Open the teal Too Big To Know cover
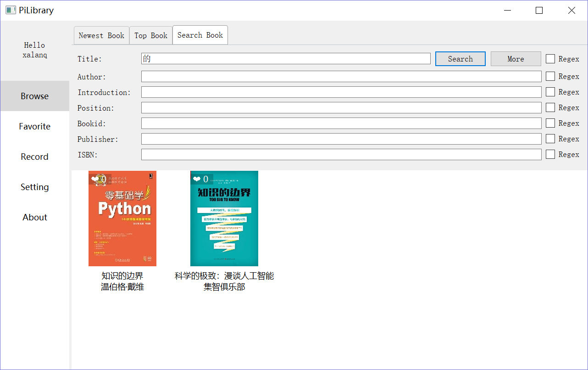This screenshot has width=588, height=370. pyautogui.click(x=224, y=219)
